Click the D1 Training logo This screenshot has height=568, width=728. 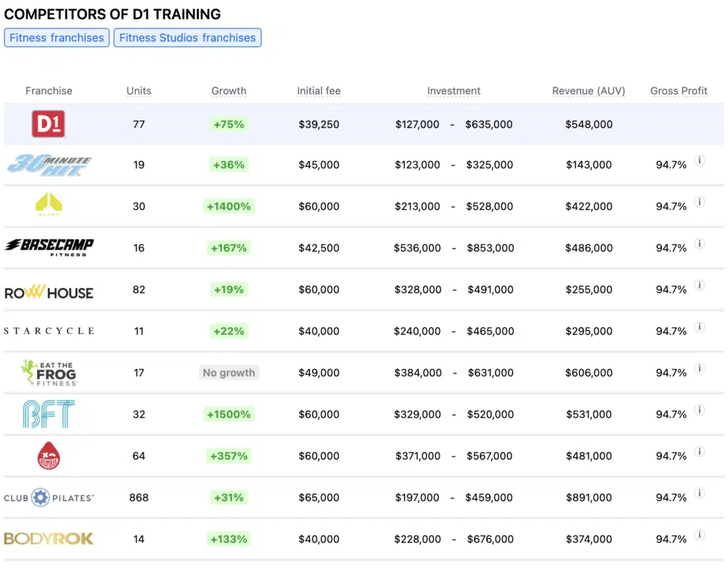pyautogui.click(x=49, y=123)
